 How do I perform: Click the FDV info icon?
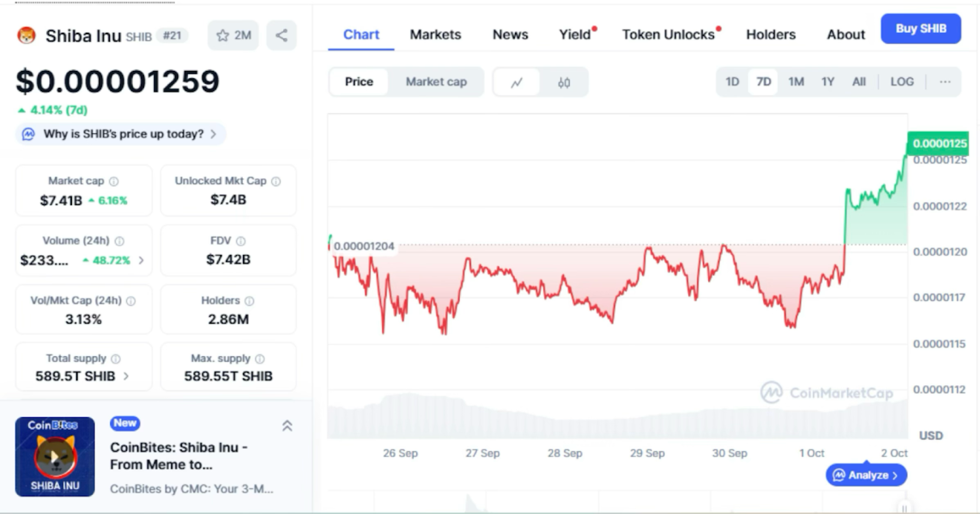[x=241, y=241]
